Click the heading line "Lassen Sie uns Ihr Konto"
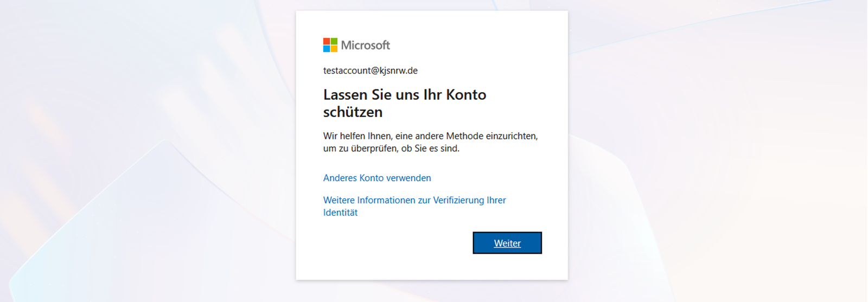The height and width of the screenshot is (302, 868). tap(404, 95)
